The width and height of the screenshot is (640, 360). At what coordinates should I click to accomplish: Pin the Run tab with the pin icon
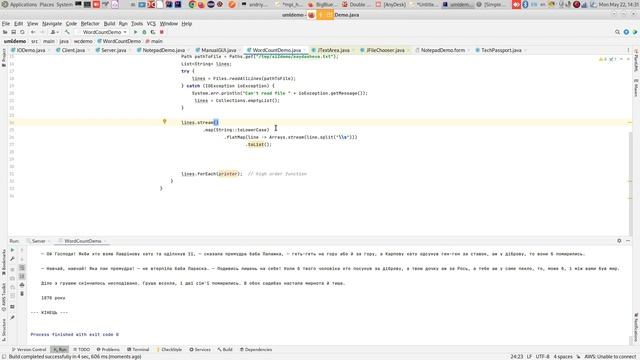[x=12, y=317]
